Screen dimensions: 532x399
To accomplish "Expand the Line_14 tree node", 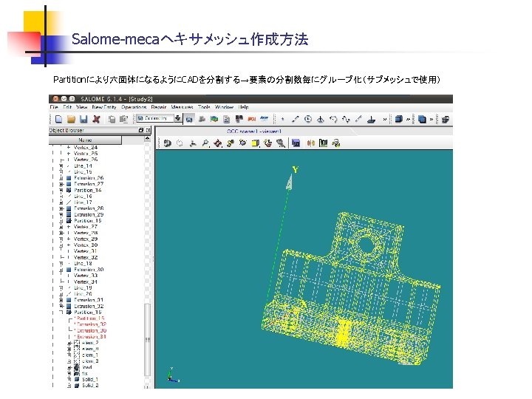I will coord(61,166).
